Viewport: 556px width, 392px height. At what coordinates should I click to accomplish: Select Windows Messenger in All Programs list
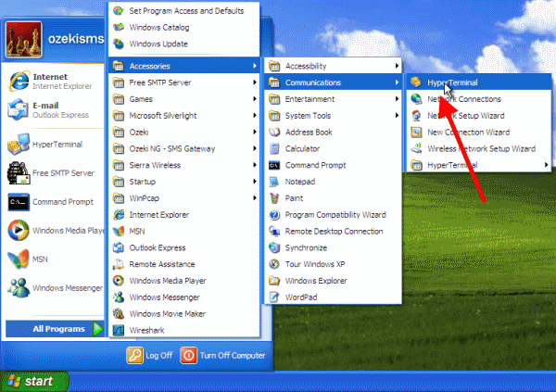[x=184, y=297]
